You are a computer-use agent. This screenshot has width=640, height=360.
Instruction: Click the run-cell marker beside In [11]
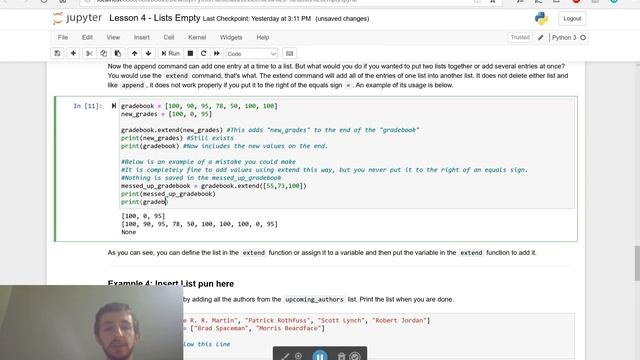point(113,106)
